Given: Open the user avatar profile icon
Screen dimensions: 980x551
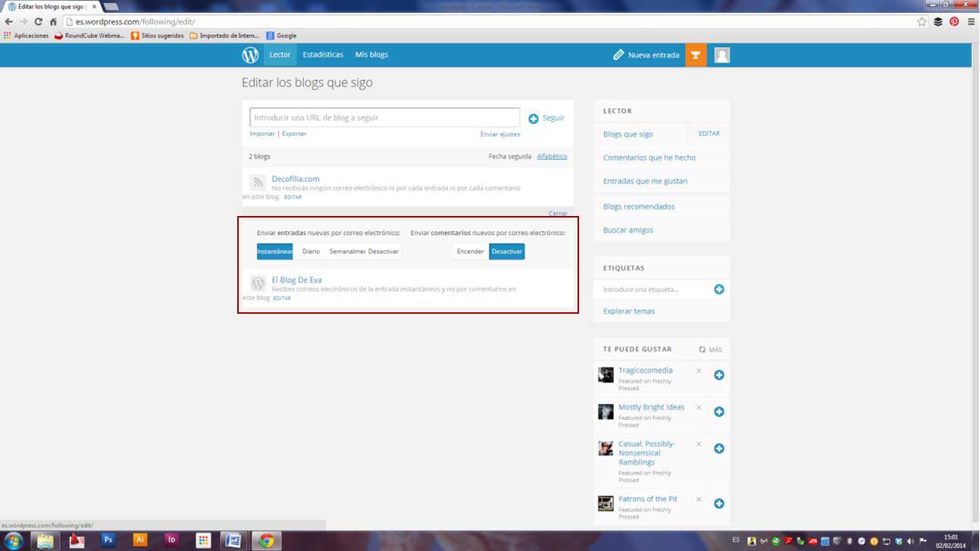Looking at the screenshot, I should (722, 55).
